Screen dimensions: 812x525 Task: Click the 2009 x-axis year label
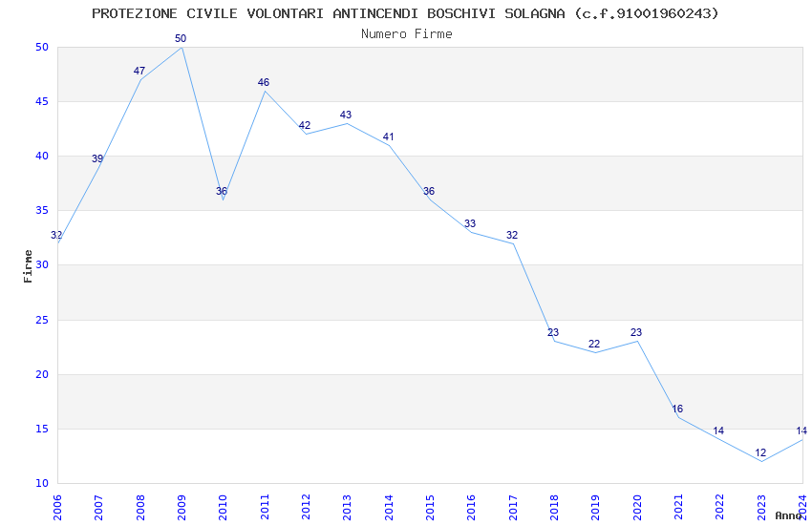[x=182, y=508]
